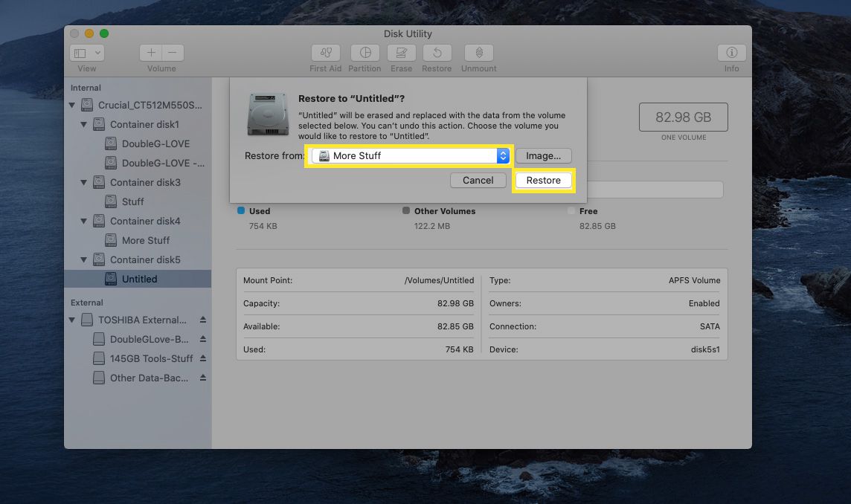Open the Info inspector icon
Image resolution: width=851 pixels, height=504 pixels.
(731, 53)
